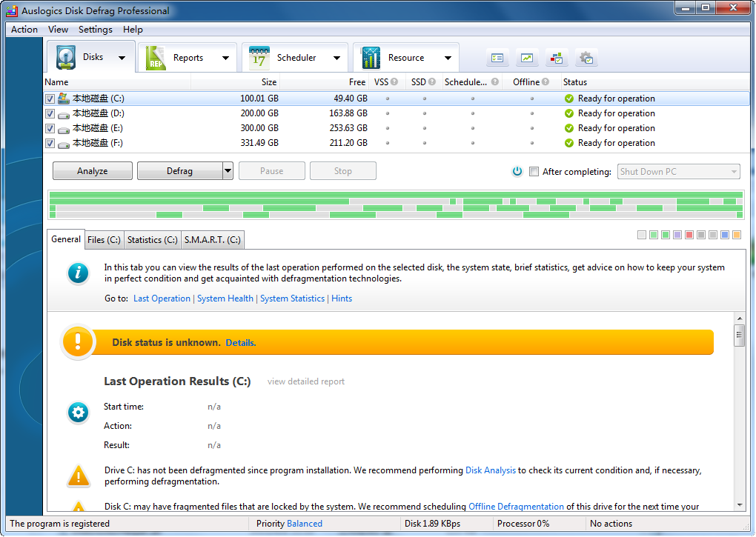Uncheck the checkbox for drive D:

pos(50,114)
